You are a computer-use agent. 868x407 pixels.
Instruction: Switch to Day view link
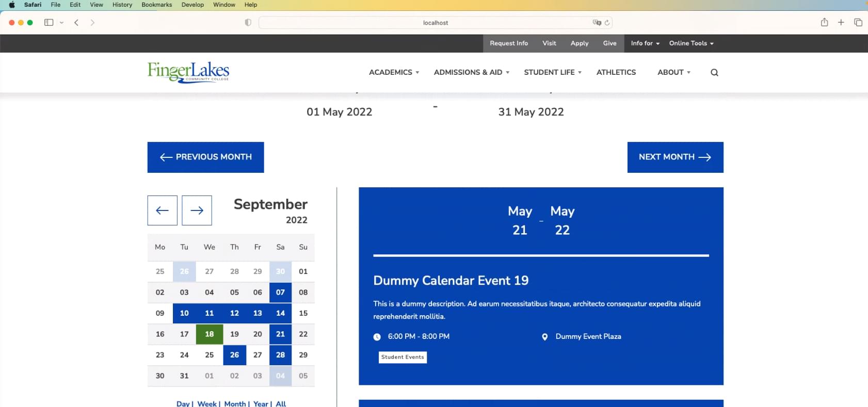[183, 403]
